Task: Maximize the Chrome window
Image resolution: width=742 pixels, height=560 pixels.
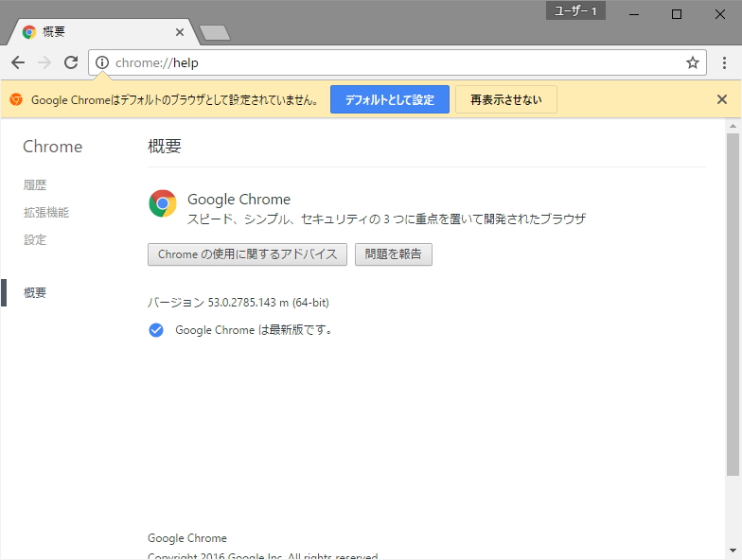Action: 677,14
